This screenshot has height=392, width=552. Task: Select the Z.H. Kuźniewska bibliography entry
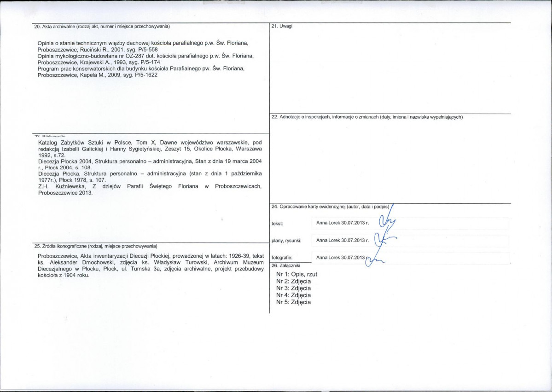150,189
